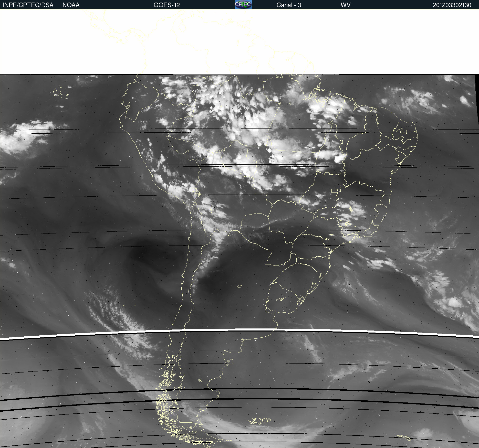Click the small lake outline in central Argentina
This screenshot has height=448, width=479.
pyautogui.click(x=239, y=286)
